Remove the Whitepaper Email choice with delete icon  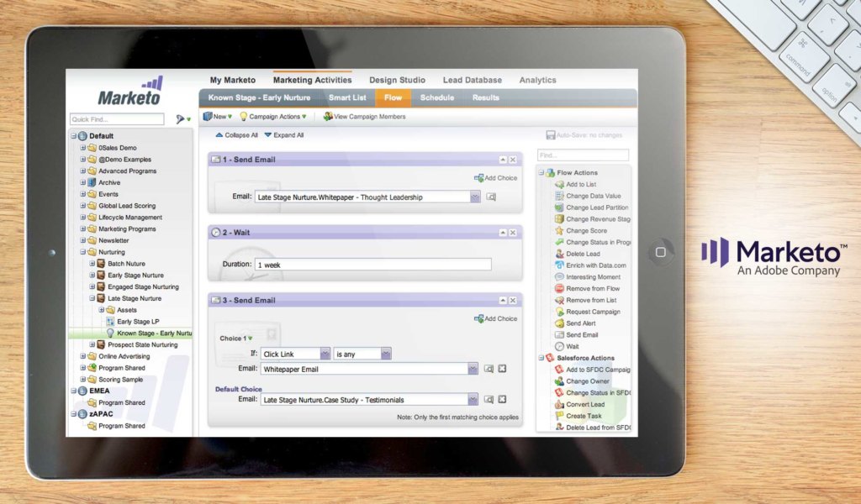pyautogui.click(x=502, y=369)
